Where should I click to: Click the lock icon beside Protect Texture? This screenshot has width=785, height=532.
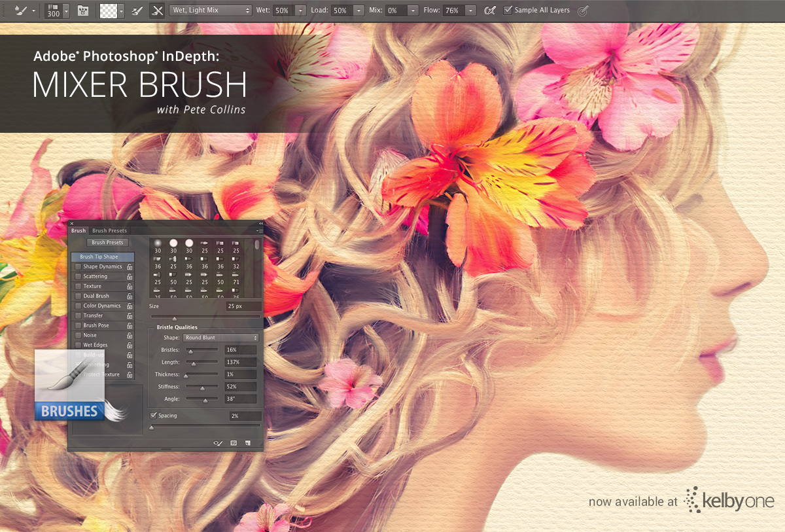click(130, 375)
